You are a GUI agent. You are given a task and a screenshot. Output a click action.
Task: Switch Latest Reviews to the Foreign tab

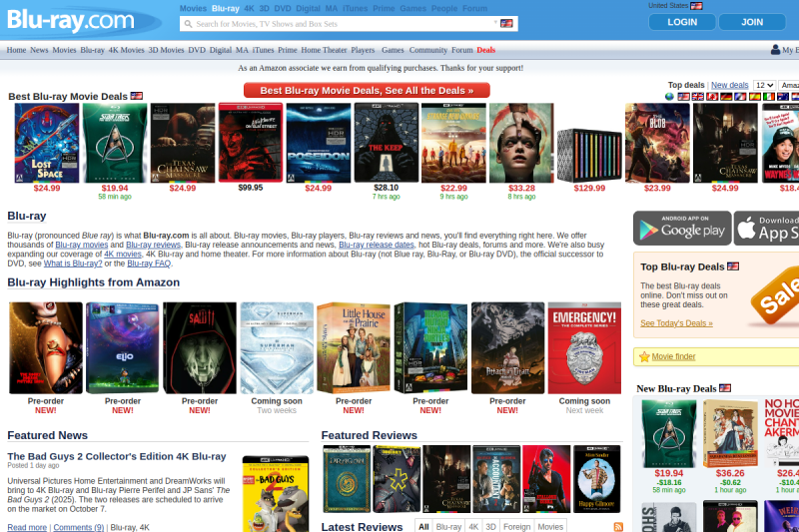(516, 527)
